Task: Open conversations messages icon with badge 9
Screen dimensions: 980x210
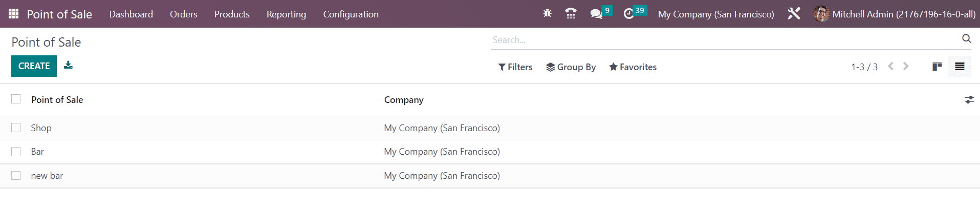Action: (x=596, y=14)
